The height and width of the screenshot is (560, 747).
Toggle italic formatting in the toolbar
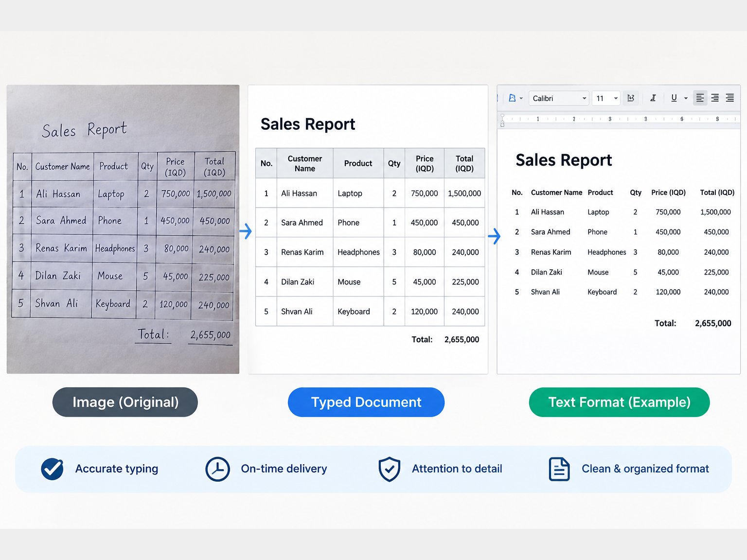click(653, 98)
